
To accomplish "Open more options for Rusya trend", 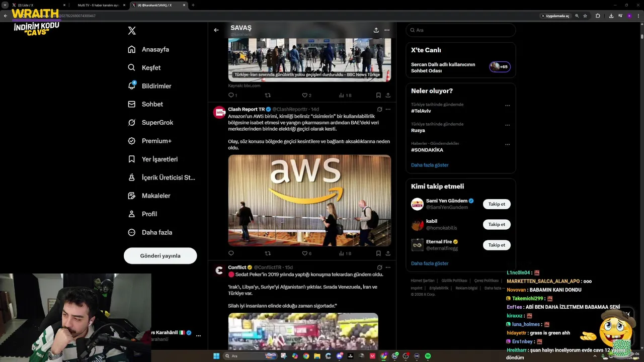I will point(507,125).
